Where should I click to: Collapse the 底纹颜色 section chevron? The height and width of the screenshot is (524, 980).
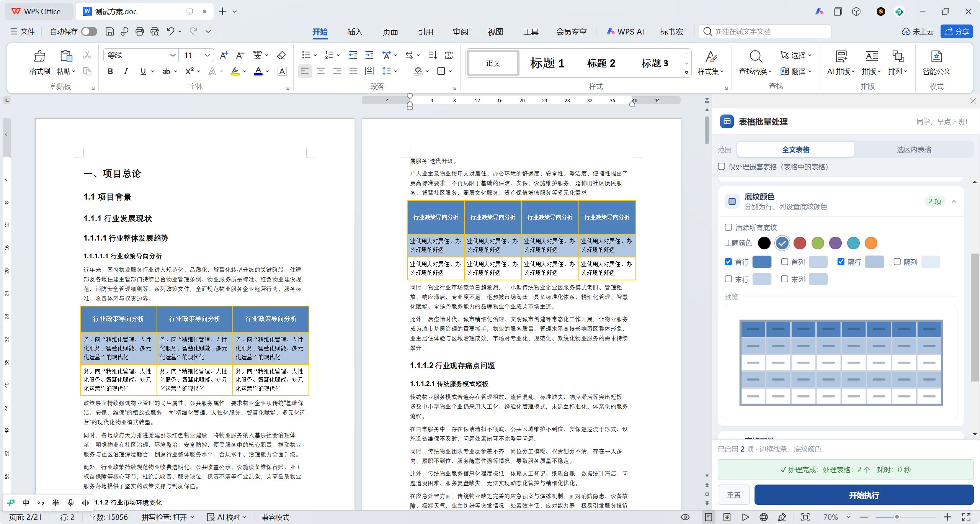click(954, 201)
